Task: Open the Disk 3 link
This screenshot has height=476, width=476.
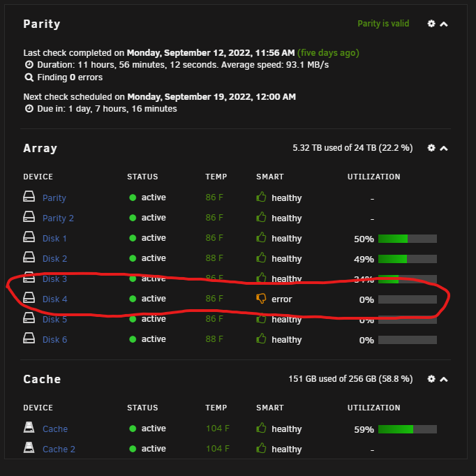Action: [54, 279]
